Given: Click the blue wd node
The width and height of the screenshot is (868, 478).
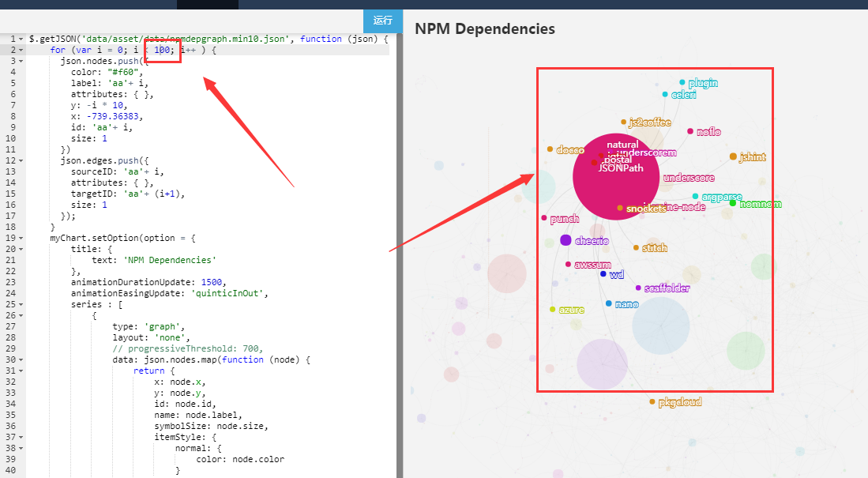Looking at the screenshot, I should click(603, 273).
